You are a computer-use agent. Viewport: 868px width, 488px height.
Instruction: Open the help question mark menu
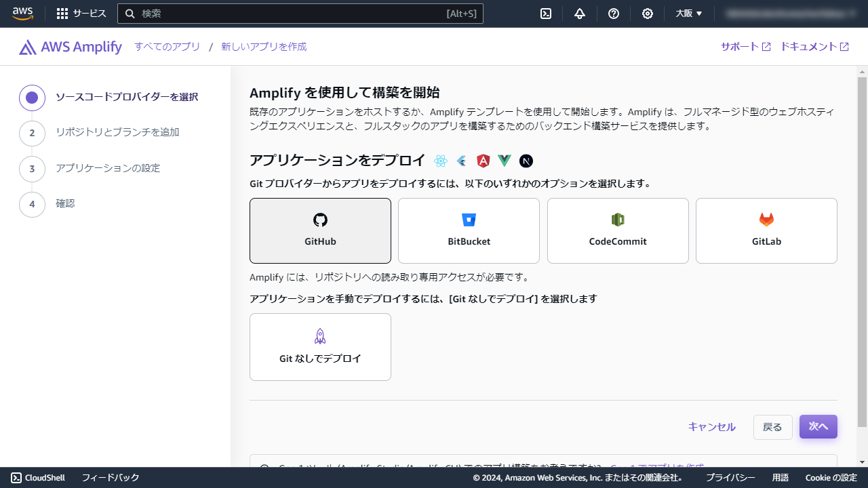pyautogui.click(x=614, y=14)
